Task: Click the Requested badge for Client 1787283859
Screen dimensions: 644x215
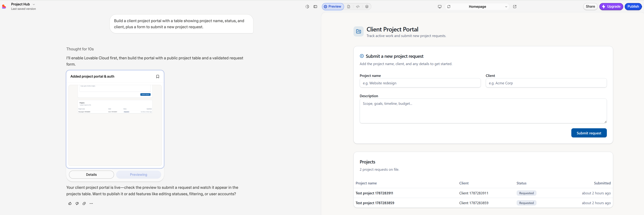Action: [x=526, y=203]
